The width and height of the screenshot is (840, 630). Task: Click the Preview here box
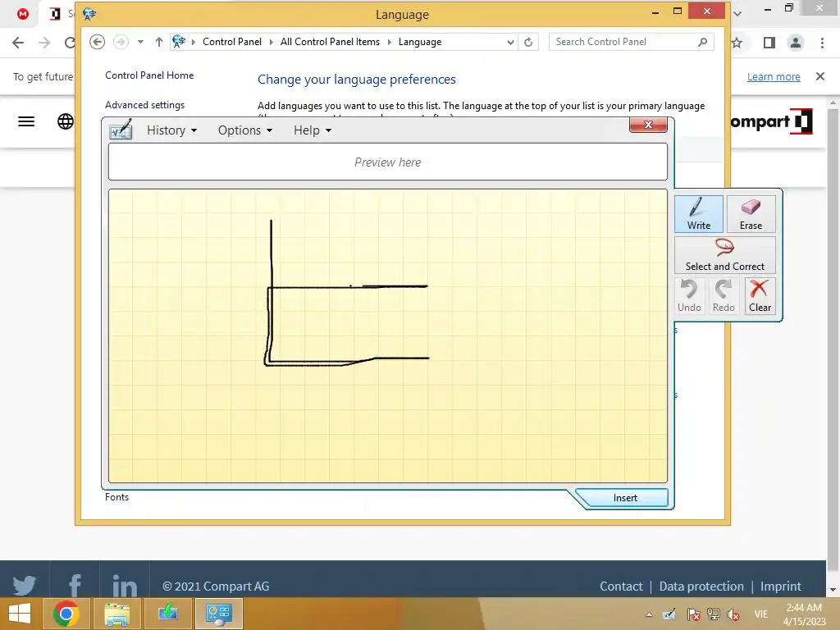click(x=388, y=162)
